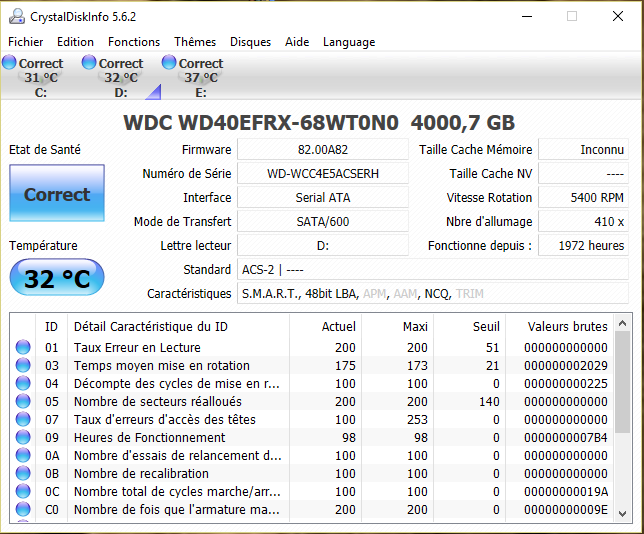
Task: Minimize the CrystalDiskInfo window
Action: tap(527, 16)
